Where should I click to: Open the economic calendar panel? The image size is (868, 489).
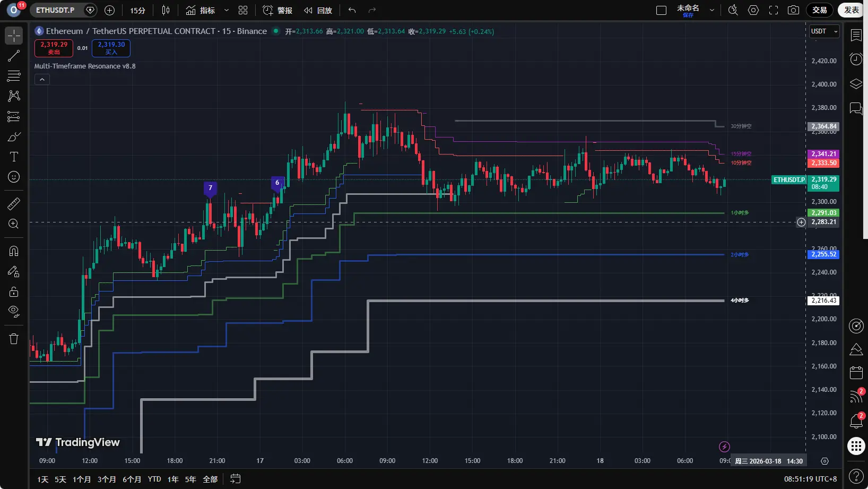coord(856,373)
